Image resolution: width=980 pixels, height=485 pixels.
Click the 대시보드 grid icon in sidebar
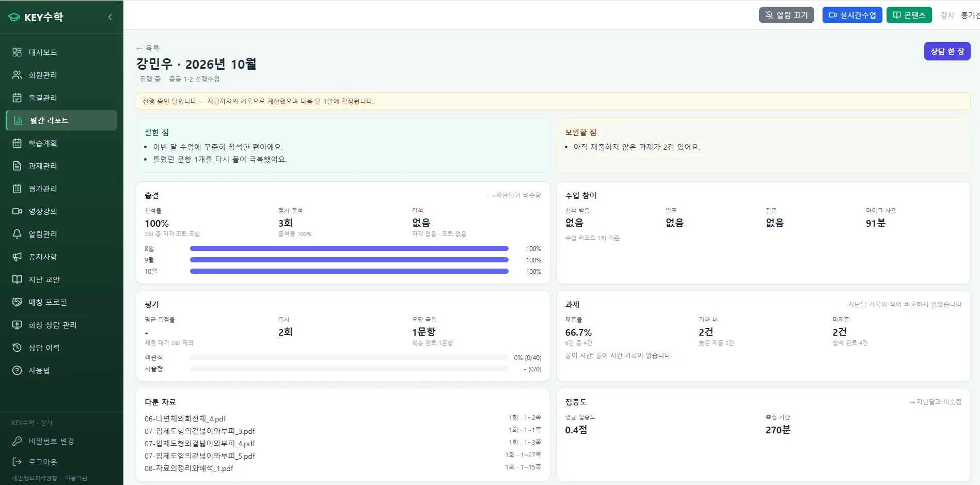pyautogui.click(x=17, y=52)
